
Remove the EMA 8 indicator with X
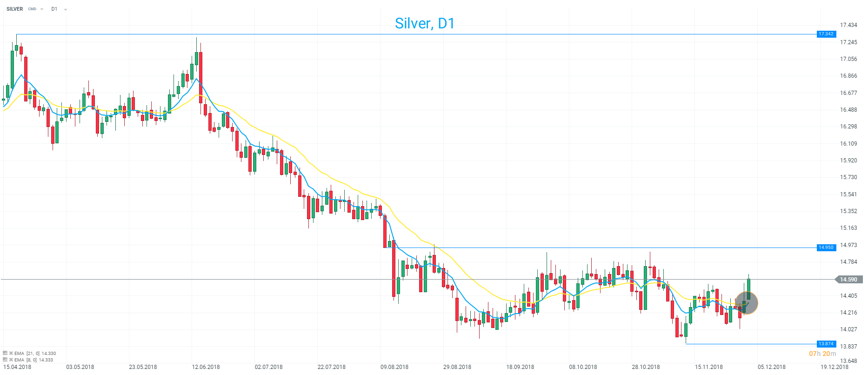click(11, 360)
